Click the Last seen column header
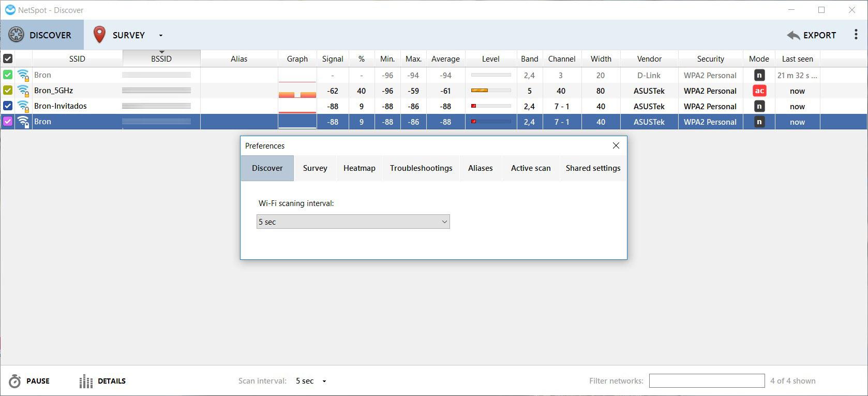 (797, 59)
